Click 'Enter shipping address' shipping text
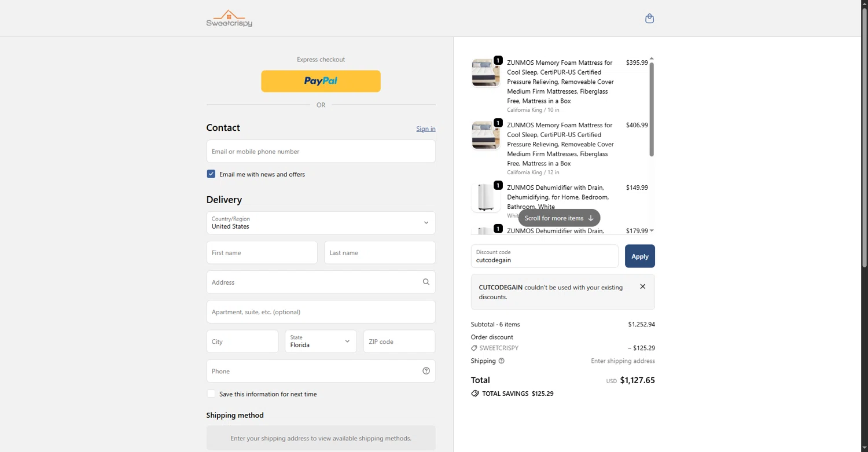868x452 pixels. [623, 361]
